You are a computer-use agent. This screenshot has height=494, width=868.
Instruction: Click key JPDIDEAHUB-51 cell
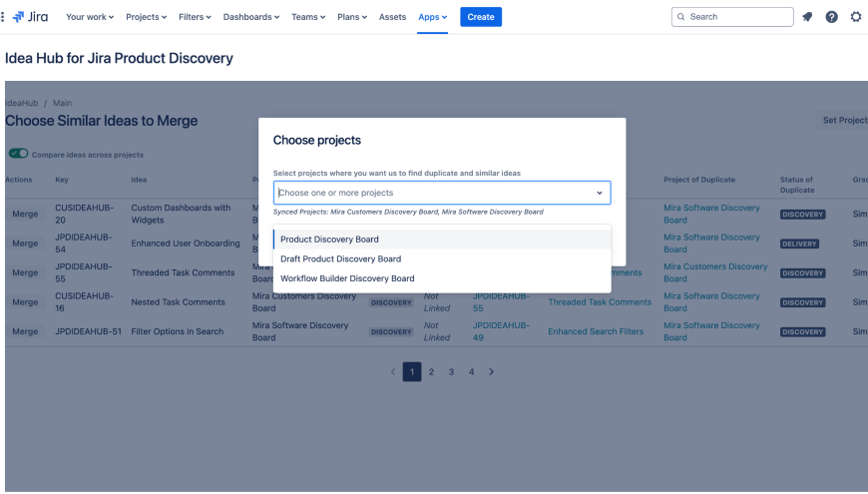coord(88,331)
